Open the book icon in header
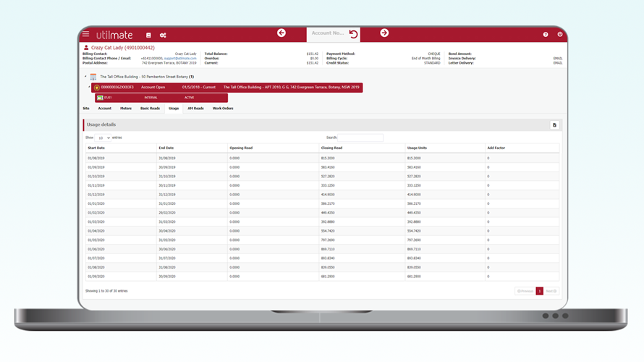The image size is (644, 362). coord(148,35)
